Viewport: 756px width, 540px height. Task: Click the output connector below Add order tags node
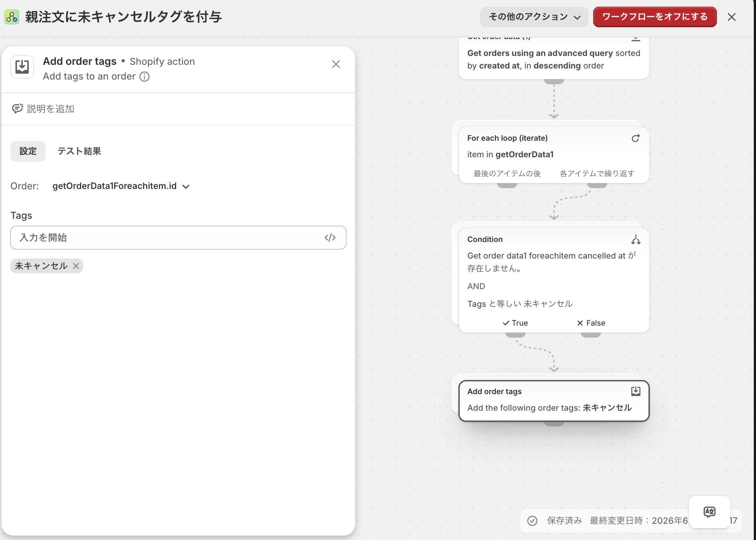coord(554,424)
